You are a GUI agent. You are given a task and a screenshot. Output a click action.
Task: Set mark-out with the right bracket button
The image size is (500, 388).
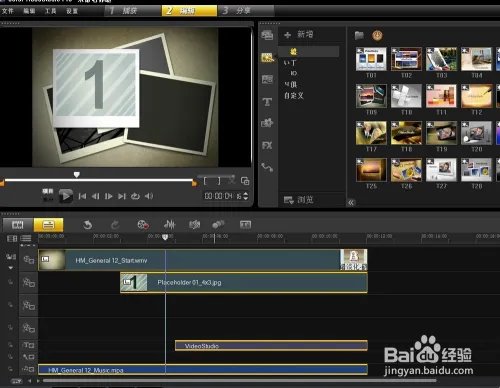[219, 181]
